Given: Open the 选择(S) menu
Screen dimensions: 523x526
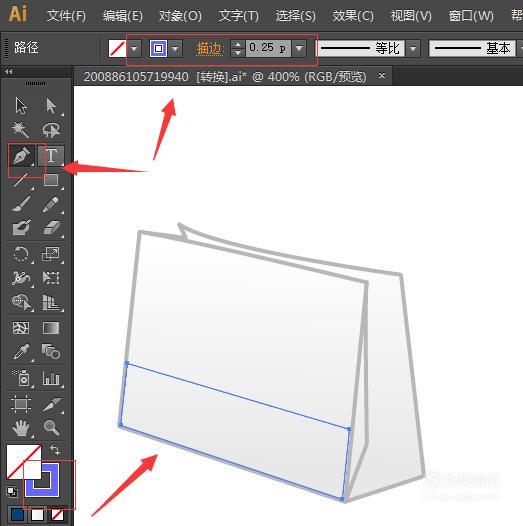Looking at the screenshot, I should click(x=296, y=15).
